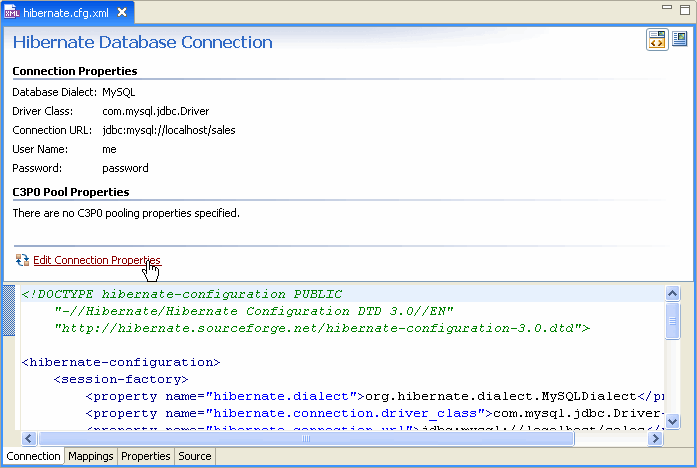
Task: Click the <session-factory> tag in source
Action: tap(121, 379)
